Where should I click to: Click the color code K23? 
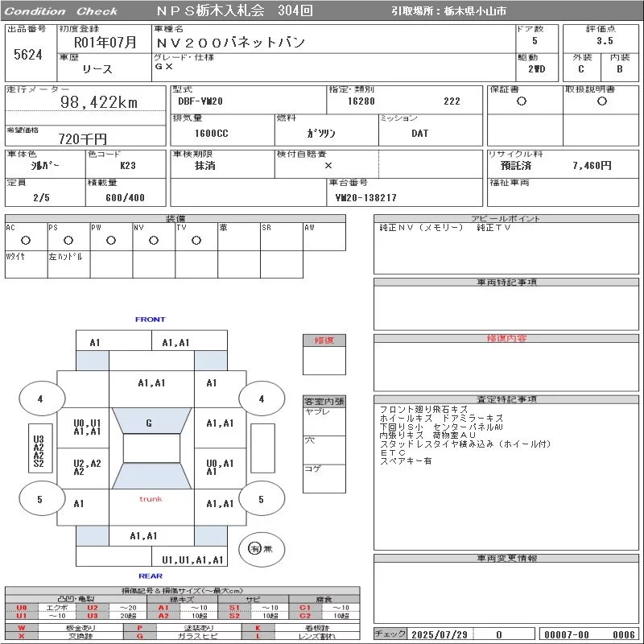pyautogui.click(x=128, y=166)
